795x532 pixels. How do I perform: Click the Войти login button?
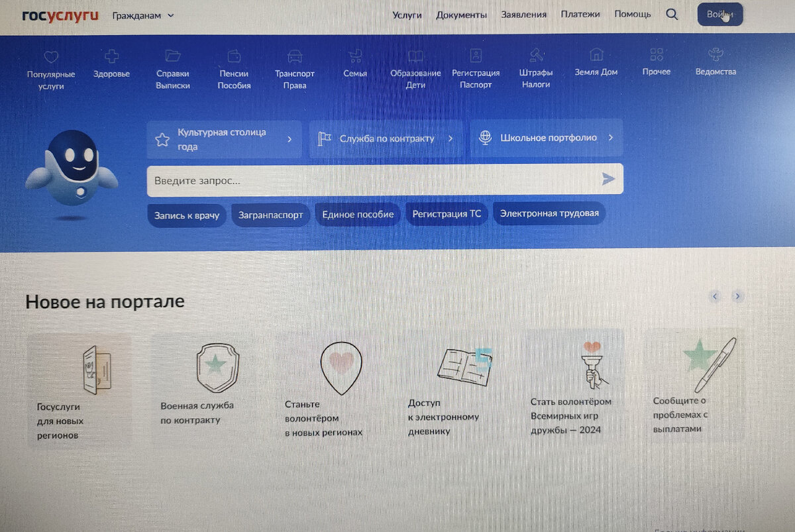[720, 15]
